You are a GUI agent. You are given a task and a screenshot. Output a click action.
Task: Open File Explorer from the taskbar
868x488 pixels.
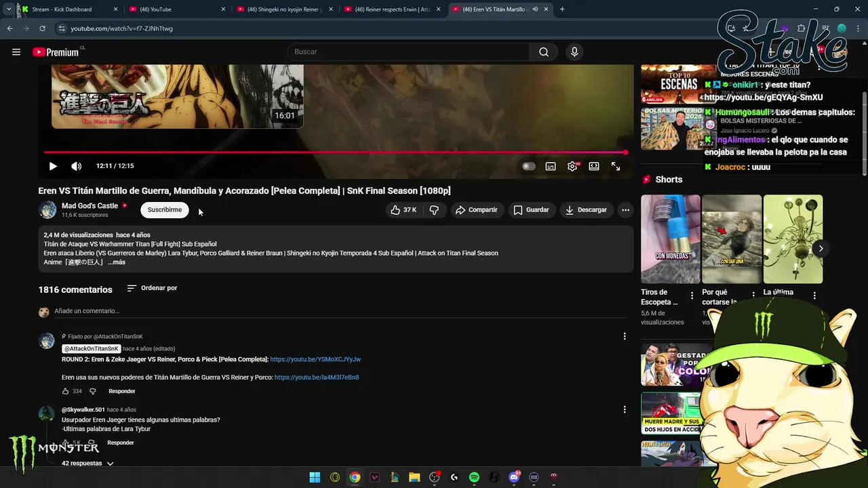click(x=414, y=477)
